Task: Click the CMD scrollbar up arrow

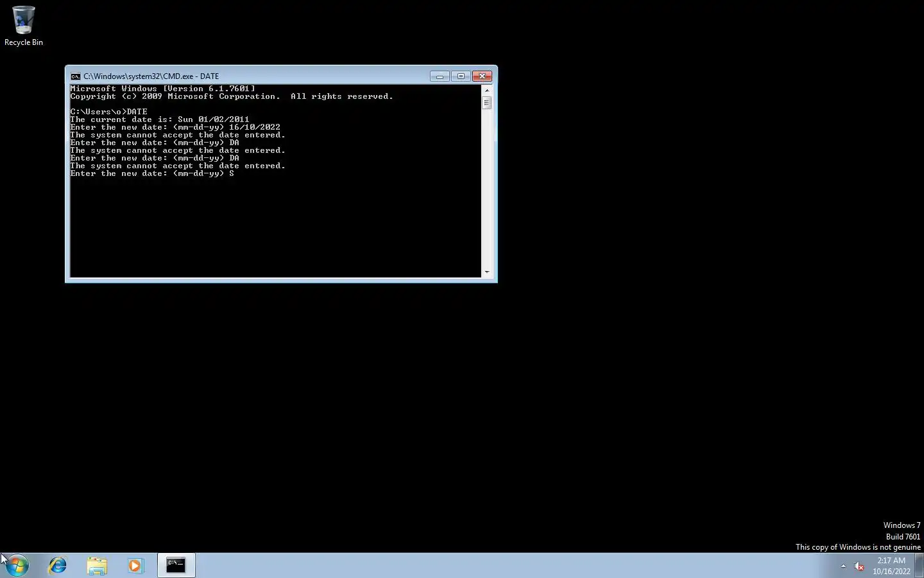Action: pos(487,90)
